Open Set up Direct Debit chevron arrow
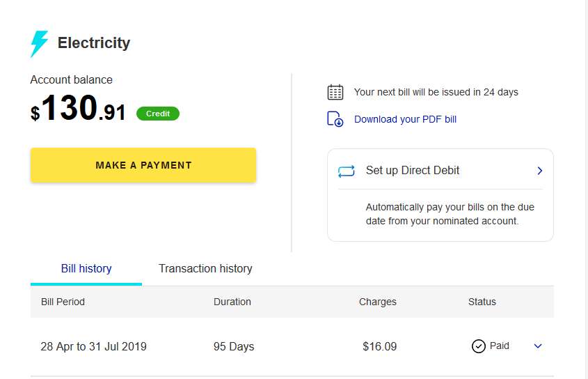Image resolution: width=588 pixels, height=379 pixels. (540, 171)
